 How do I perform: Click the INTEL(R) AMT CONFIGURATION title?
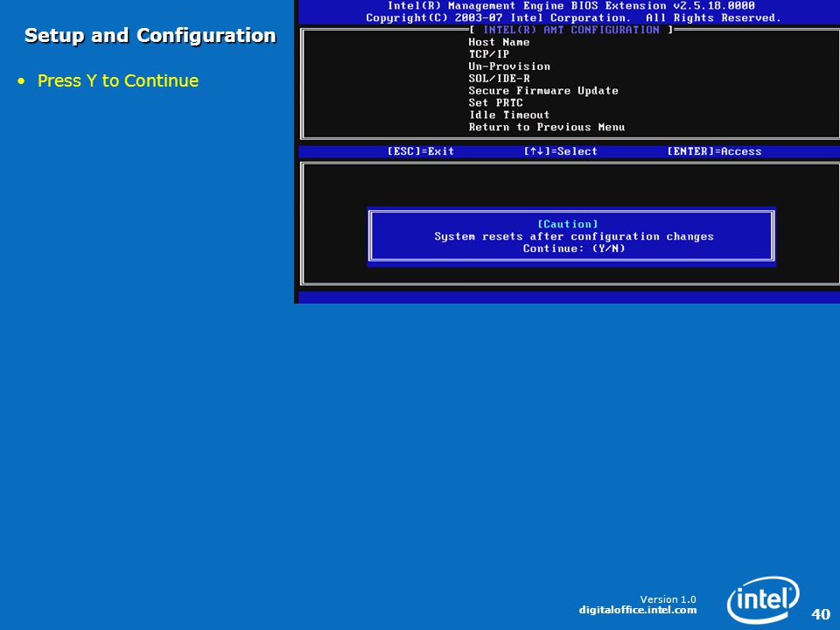(x=571, y=30)
